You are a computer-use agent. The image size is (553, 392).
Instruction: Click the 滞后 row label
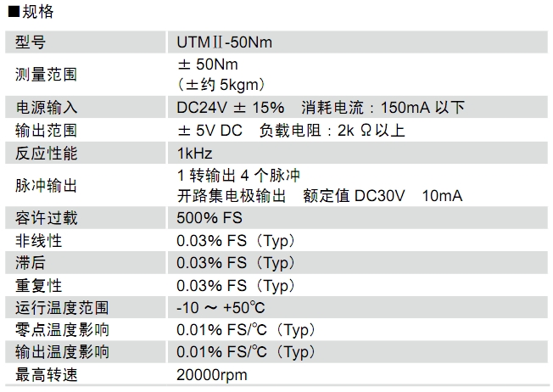(31, 263)
